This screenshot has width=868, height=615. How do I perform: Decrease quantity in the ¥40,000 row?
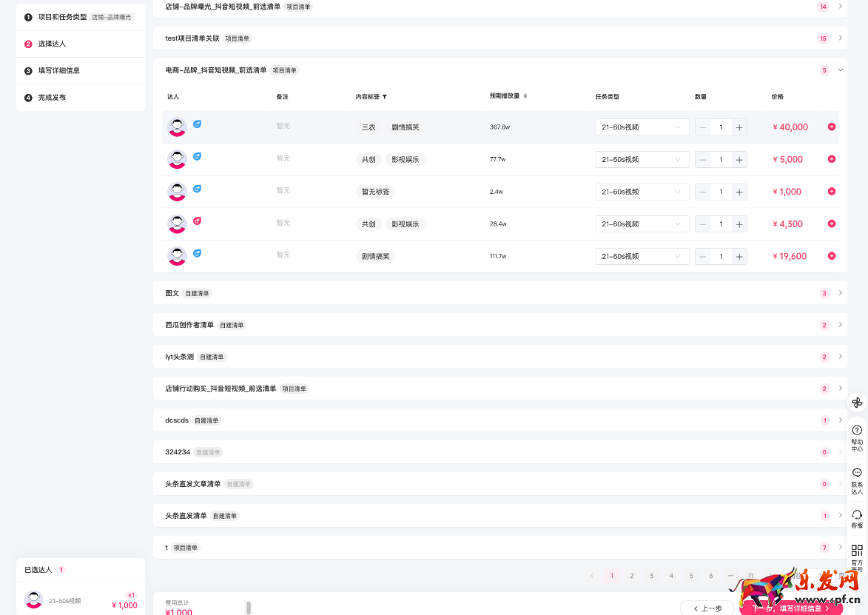coord(703,127)
